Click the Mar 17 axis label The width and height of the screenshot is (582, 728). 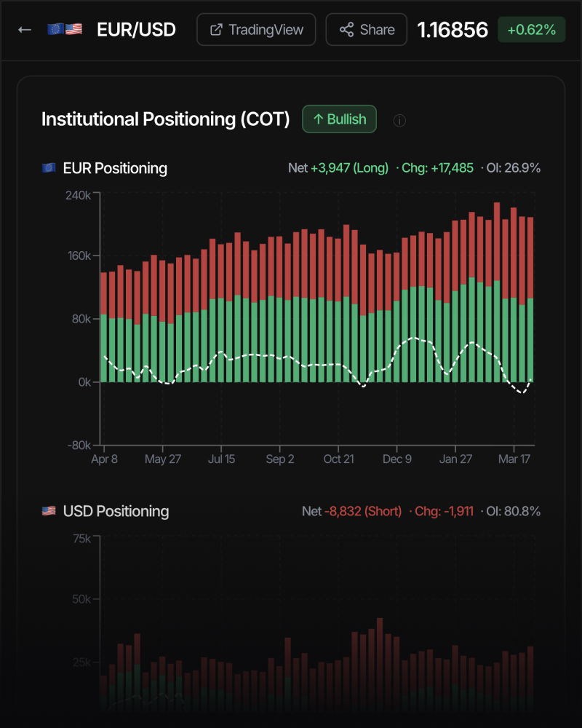click(514, 459)
